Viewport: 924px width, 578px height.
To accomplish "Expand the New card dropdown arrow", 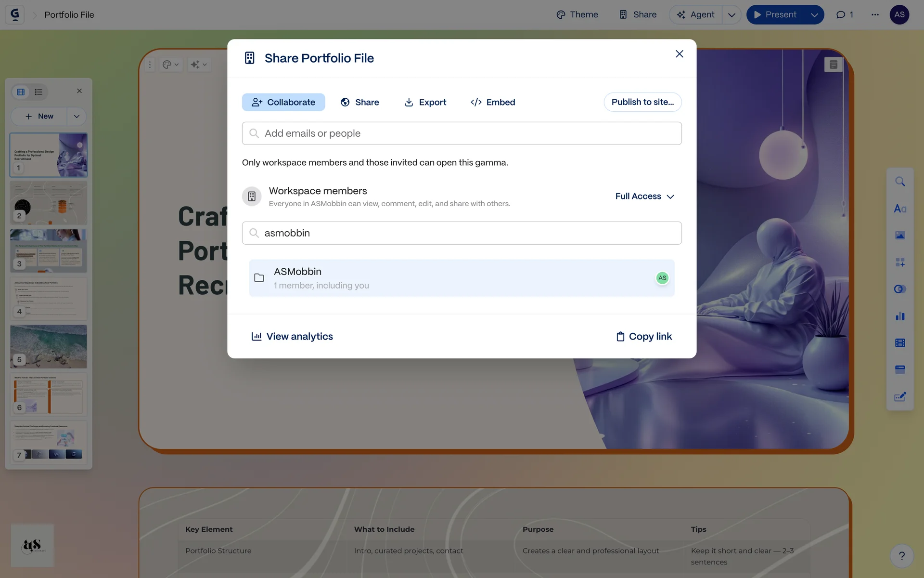I will [x=76, y=116].
